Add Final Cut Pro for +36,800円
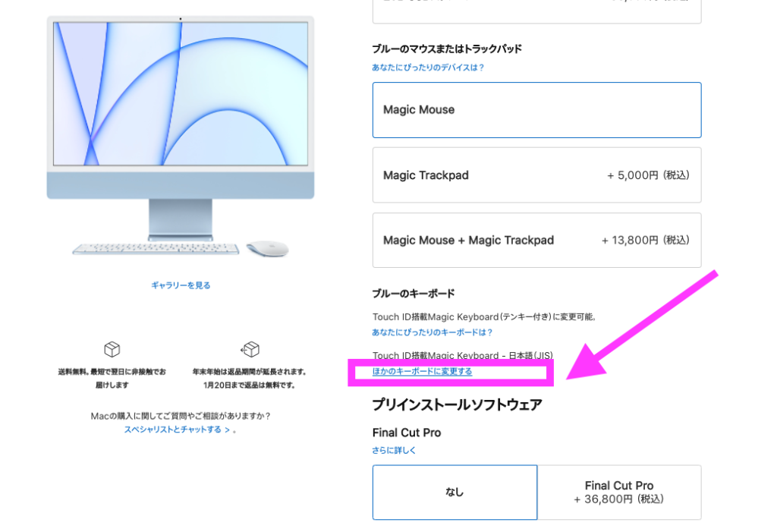777x532 pixels. tap(619, 493)
